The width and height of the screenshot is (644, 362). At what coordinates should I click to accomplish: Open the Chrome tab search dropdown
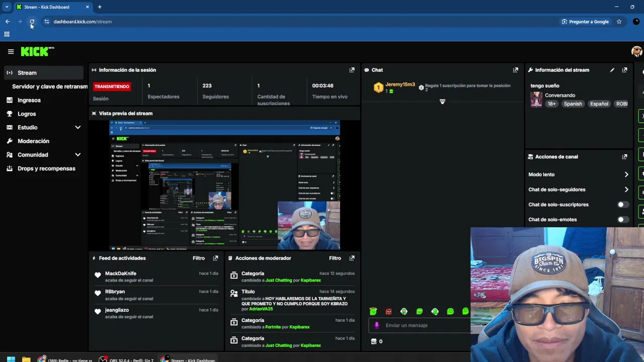(x=7, y=7)
